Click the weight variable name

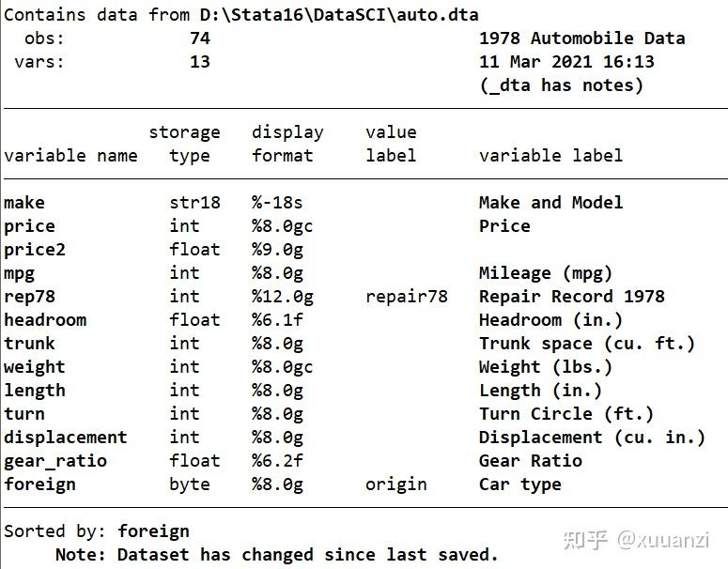pos(35,367)
